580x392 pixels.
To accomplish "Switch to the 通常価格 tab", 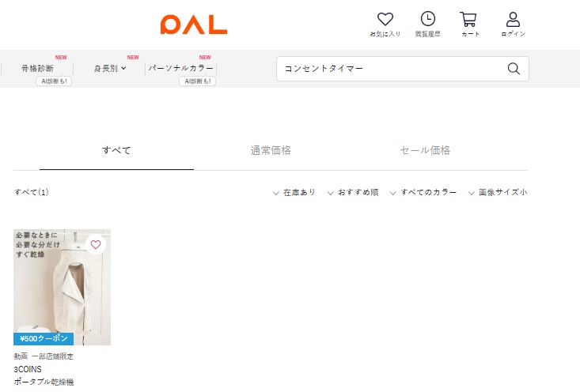I will coord(271,150).
